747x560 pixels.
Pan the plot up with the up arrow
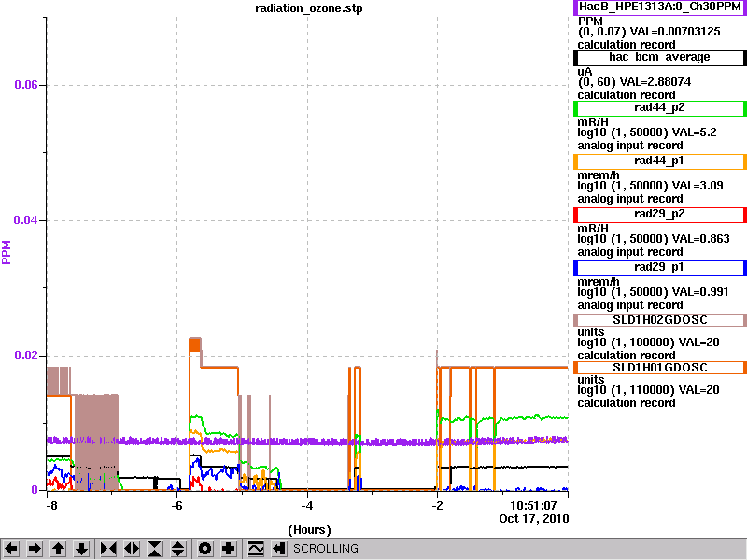click(58, 549)
